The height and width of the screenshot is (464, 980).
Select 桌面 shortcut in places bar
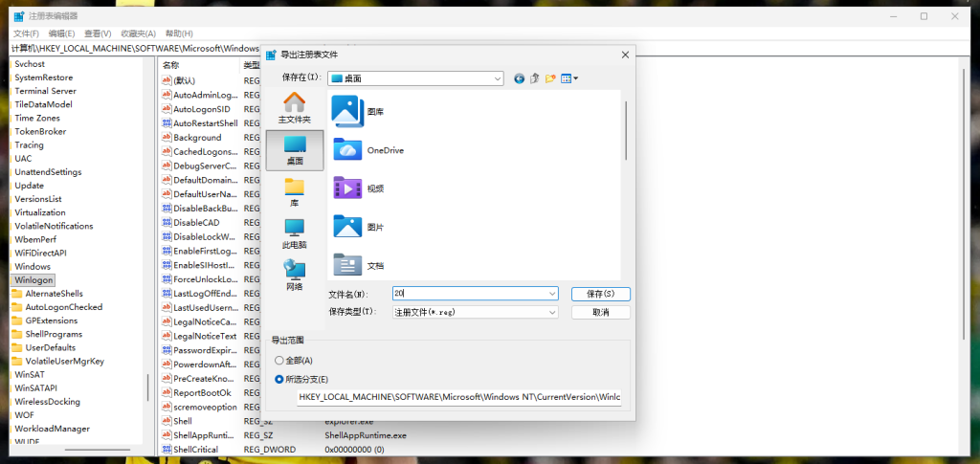(295, 150)
